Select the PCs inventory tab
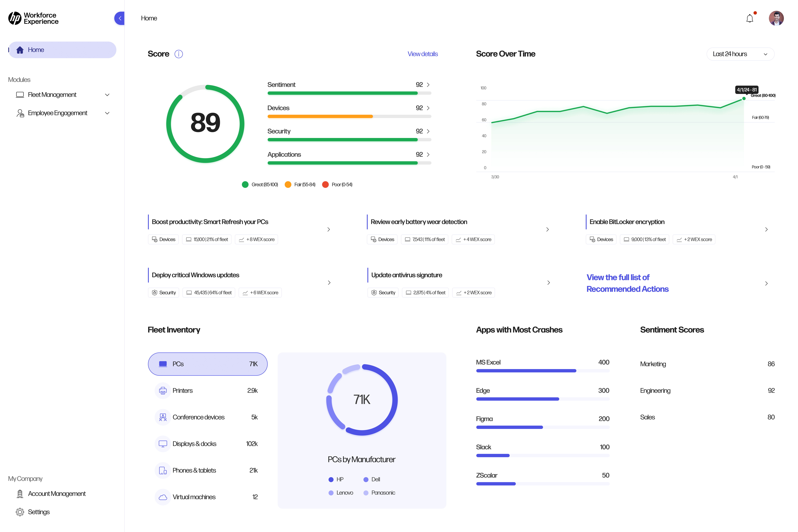798x532 pixels. (x=208, y=364)
